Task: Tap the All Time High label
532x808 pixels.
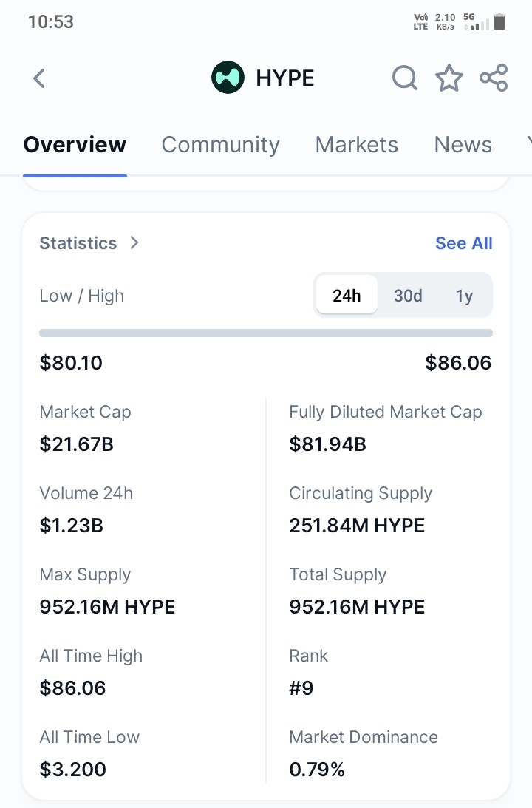Action: point(91,656)
